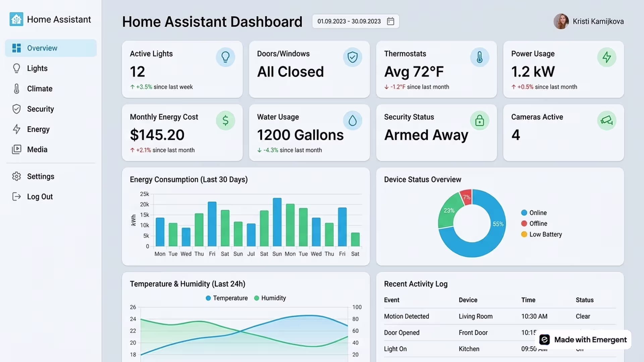Click the Climate thermometer sidebar icon
Image resolution: width=644 pixels, height=362 pixels.
point(16,89)
